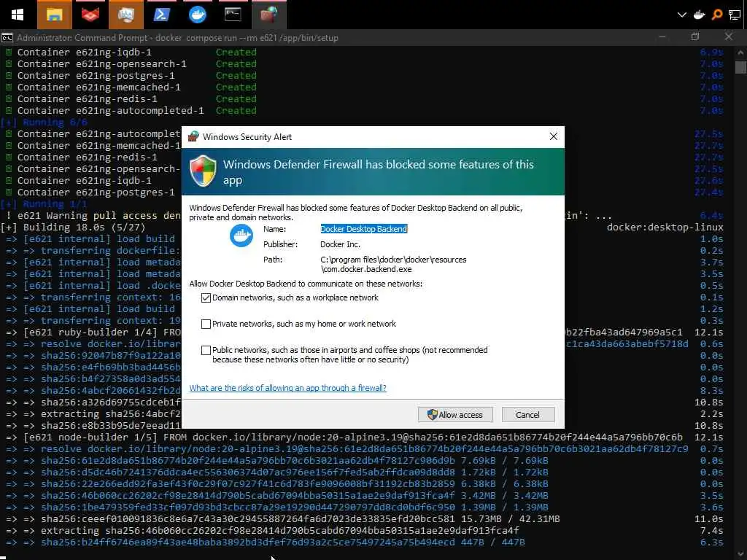The image size is (747, 560).
Task: Click the Windows Security Alert title icon
Action: tap(193, 136)
